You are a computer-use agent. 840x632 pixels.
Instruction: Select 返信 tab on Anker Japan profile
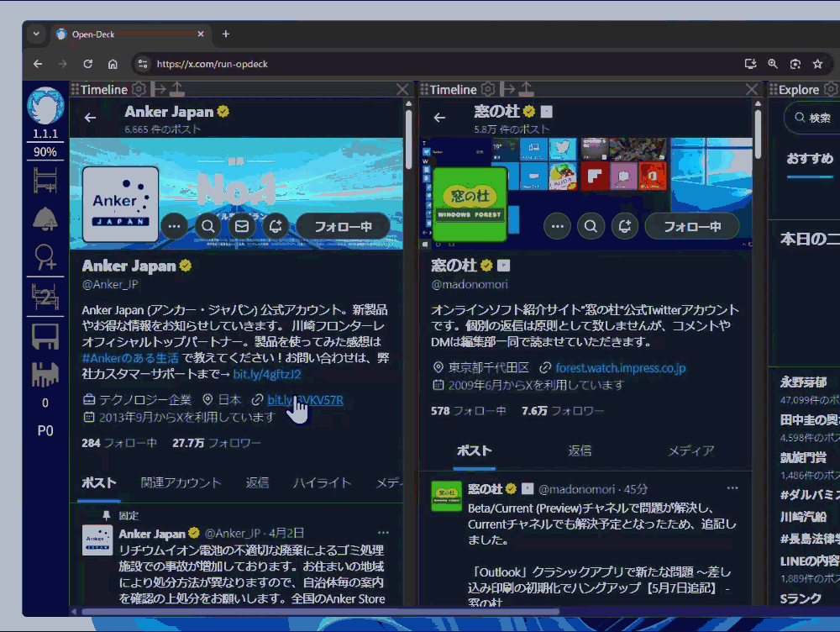(x=257, y=482)
